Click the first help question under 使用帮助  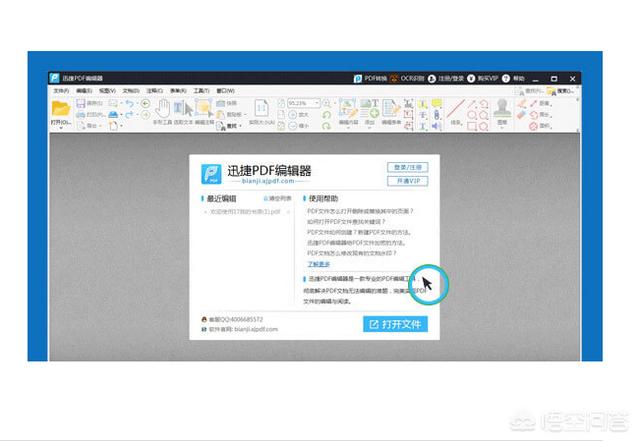pos(360,211)
